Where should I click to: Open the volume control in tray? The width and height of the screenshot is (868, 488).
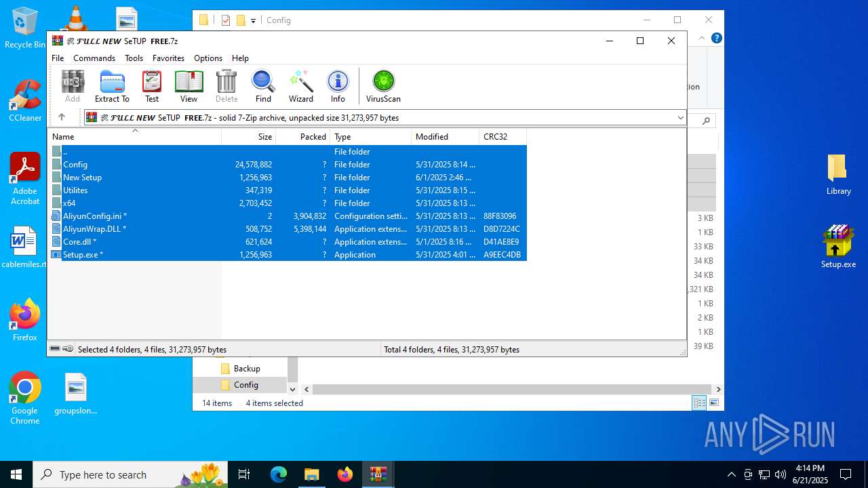tap(780, 474)
